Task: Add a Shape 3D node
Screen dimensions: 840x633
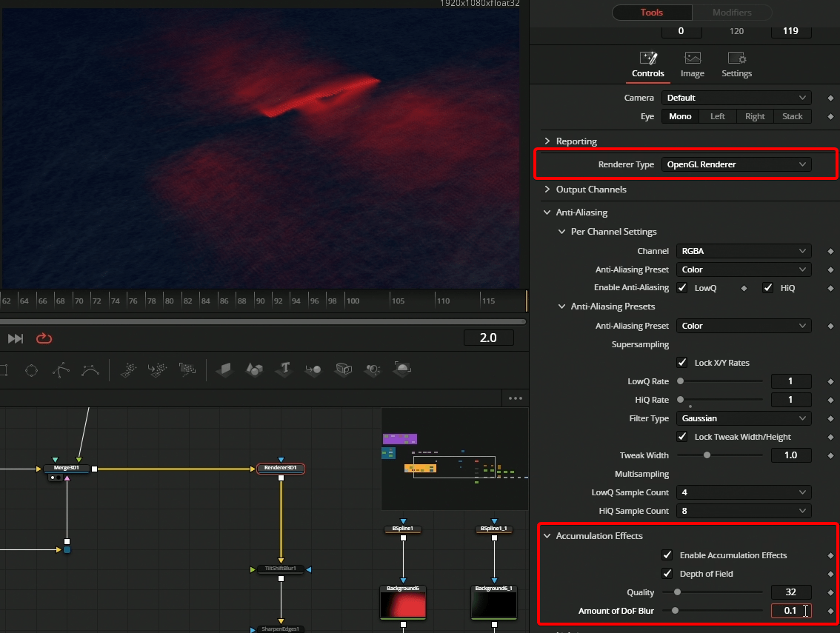Action: pos(255,369)
